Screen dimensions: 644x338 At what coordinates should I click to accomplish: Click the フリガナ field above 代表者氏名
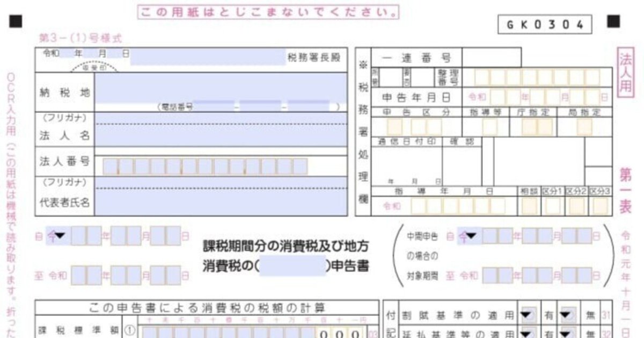221,182
